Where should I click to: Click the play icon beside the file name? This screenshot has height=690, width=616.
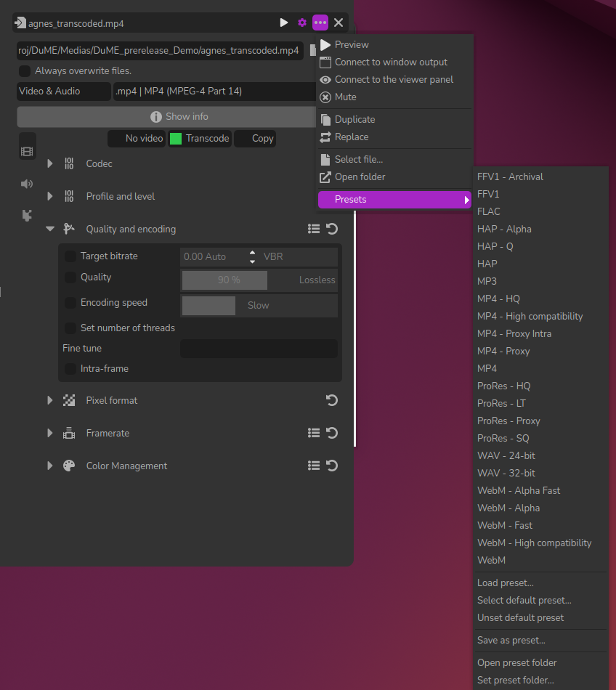pyautogui.click(x=284, y=23)
